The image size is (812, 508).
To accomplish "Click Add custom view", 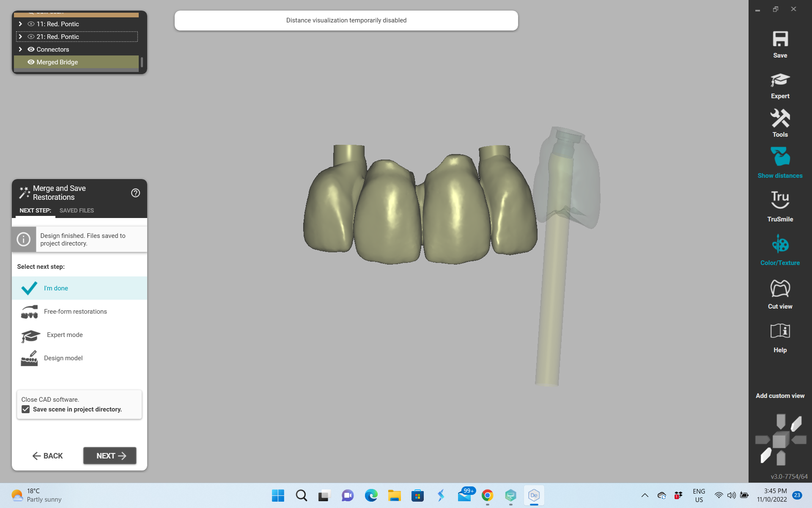I will point(780,396).
